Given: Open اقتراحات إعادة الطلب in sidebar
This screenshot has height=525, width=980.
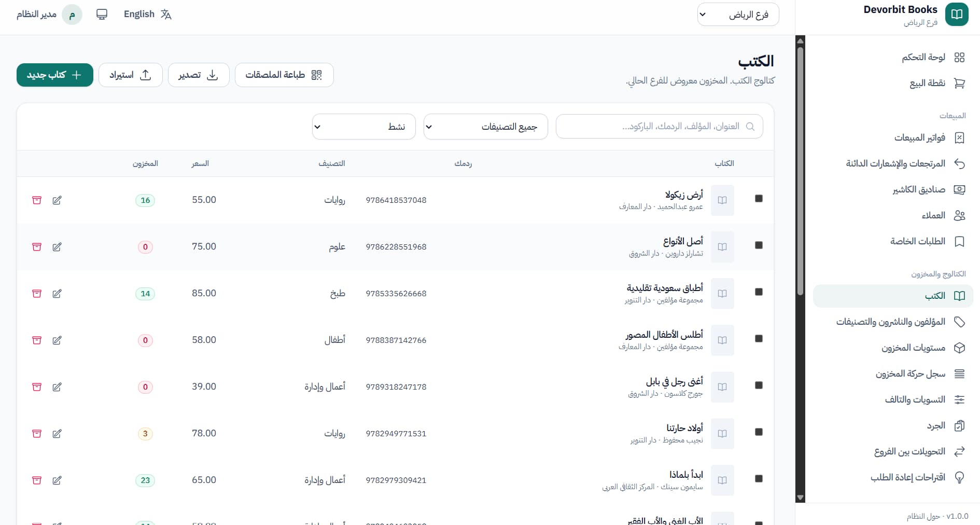Looking at the screenshot, I should click(x=893, y=477).
